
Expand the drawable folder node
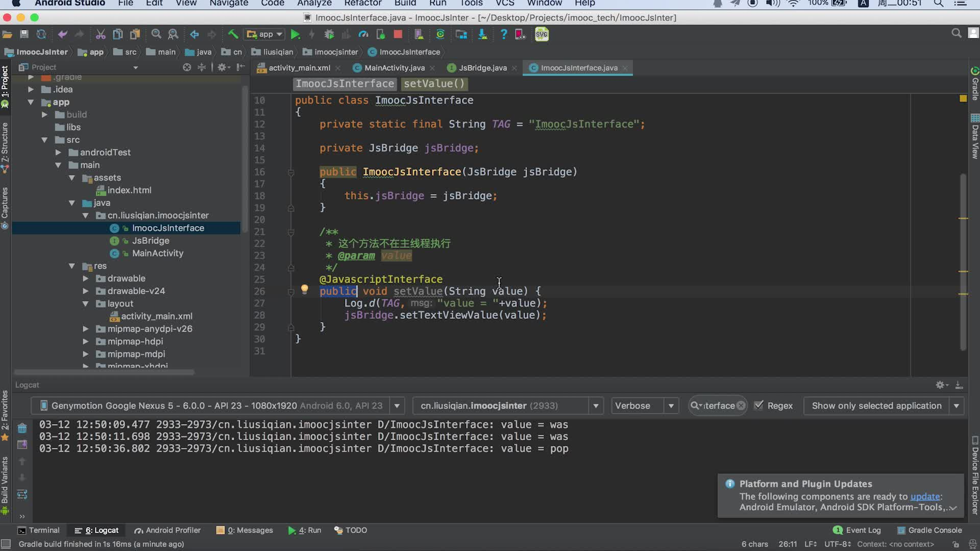point(86,279)
